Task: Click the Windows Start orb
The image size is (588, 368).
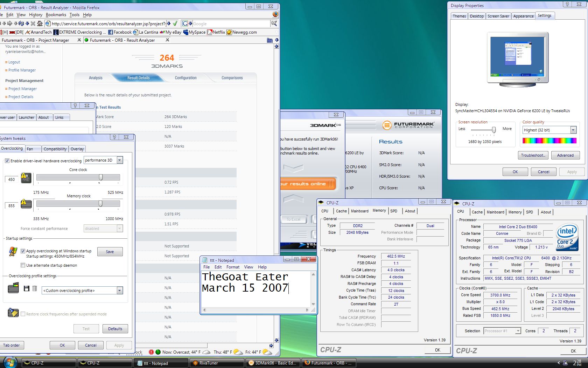Action: 10,362
